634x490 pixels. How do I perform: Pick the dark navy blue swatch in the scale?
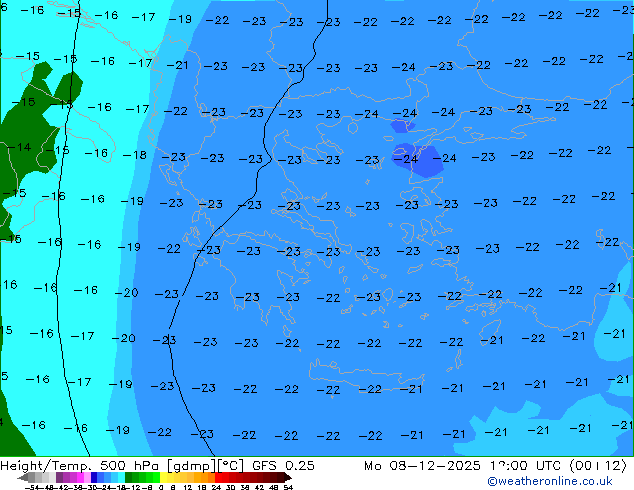[x=94, y=478]
